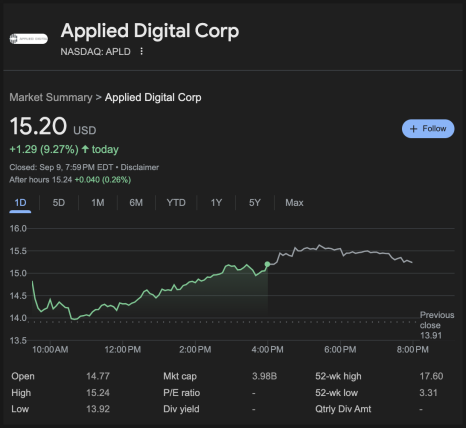Switch to the 5Y time range tab
Image resolution: width=466 pixels, height=428 pixels.
(255, 203)
